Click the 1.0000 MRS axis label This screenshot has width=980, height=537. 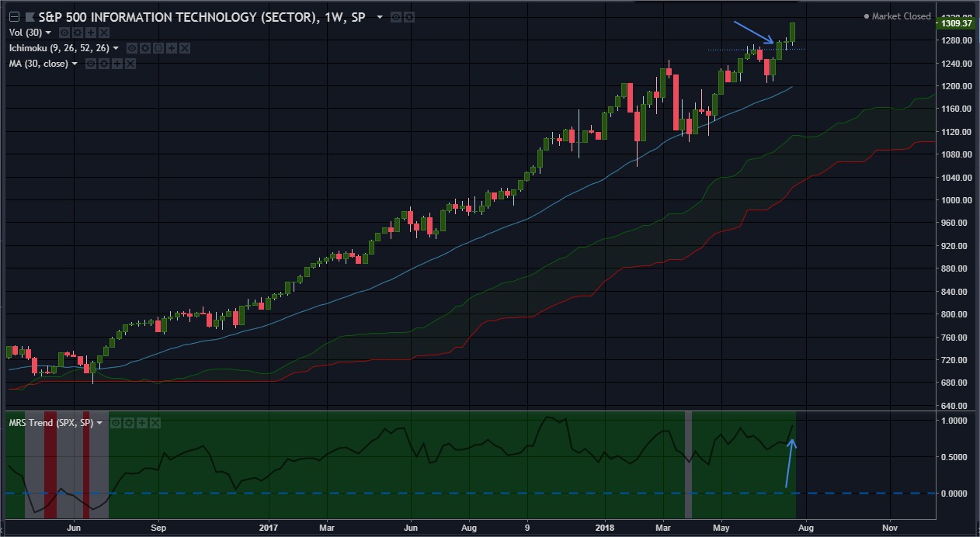pos(954,421)
